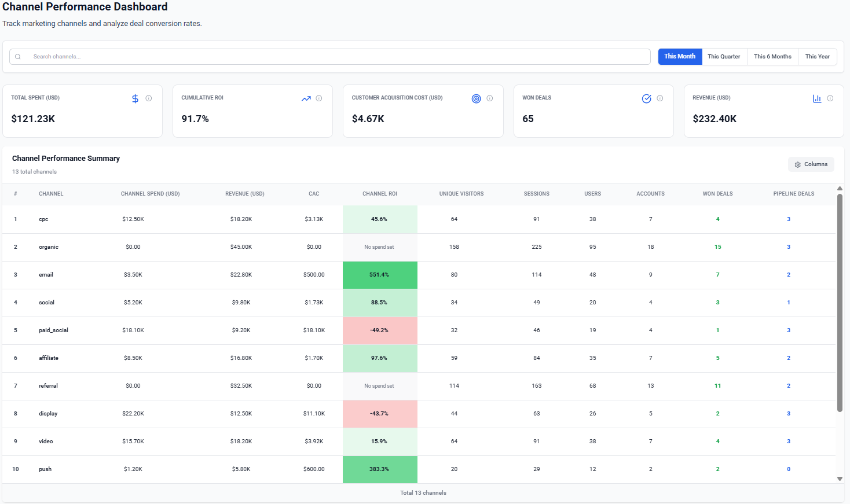Click the dollar icon on Total Spent card

point(135,98)
